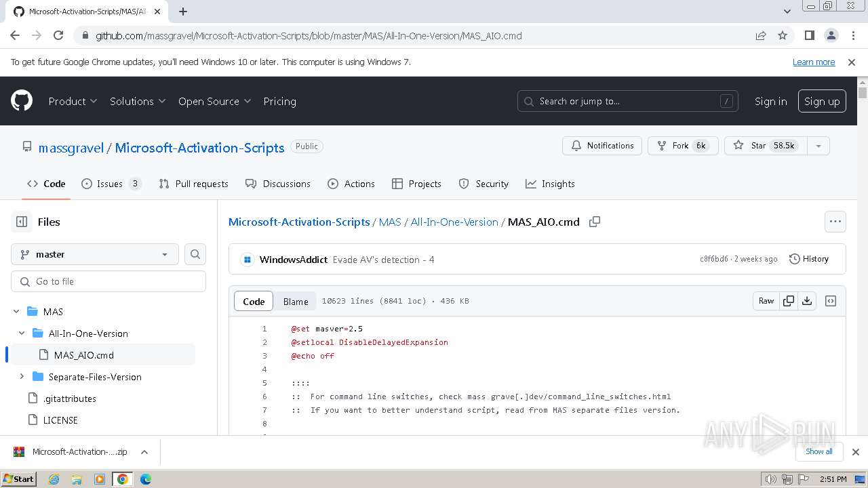Screen dimensions: 868x488
Task: Open the Insights tab
Action: 549,184
